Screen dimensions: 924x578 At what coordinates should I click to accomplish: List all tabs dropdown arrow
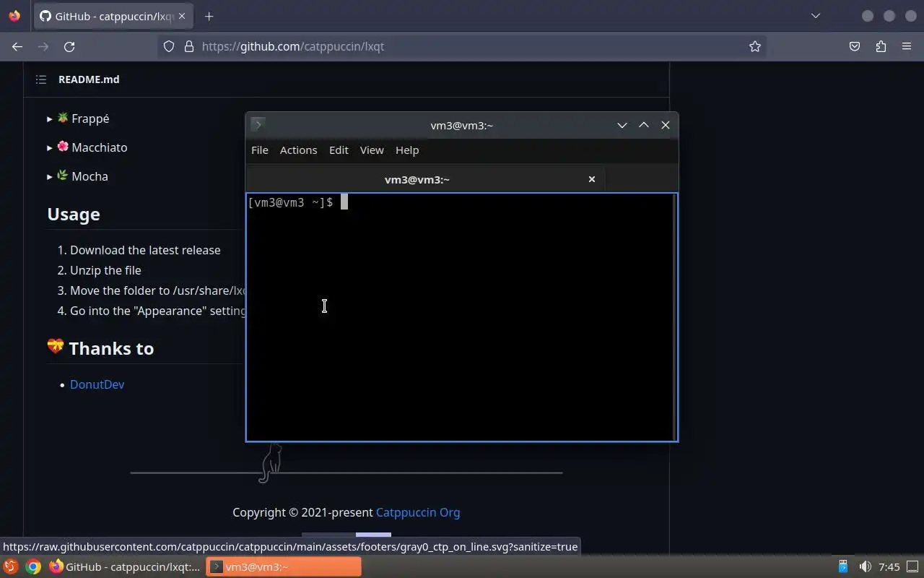click(816, 16)
